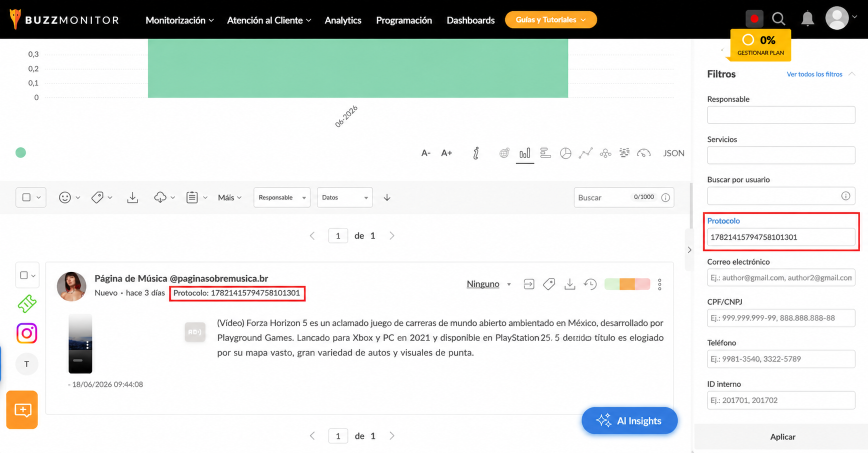
Task: Select the pie chart view
Action: [565, 153]
